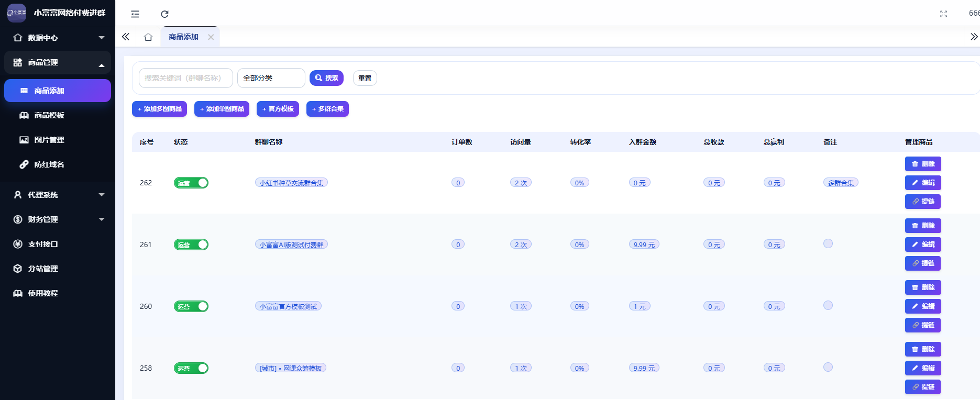Open 官方模板 button
980x400 pixels.
pyautogui.click(x=278, y=109)
